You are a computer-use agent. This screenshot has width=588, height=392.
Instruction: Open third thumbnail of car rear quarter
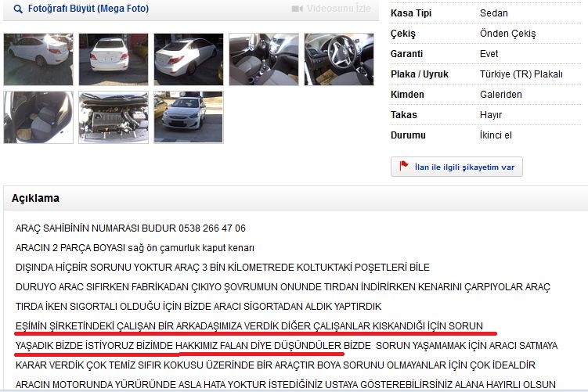click(x=189, y=59)
